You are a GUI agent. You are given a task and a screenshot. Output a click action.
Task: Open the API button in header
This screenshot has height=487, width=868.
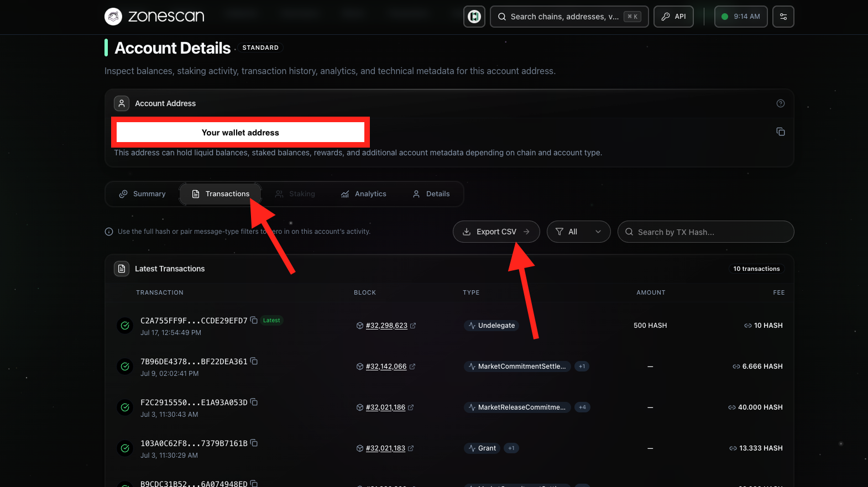(x=673, y=17)
